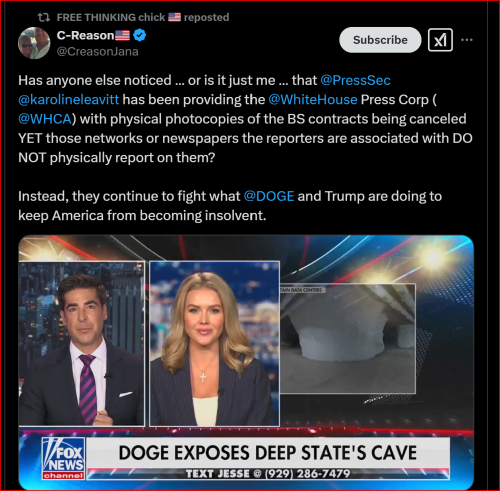Open the @karolineleavitt mention link
This screenshot has width=500, height=491.
point(69,100)
